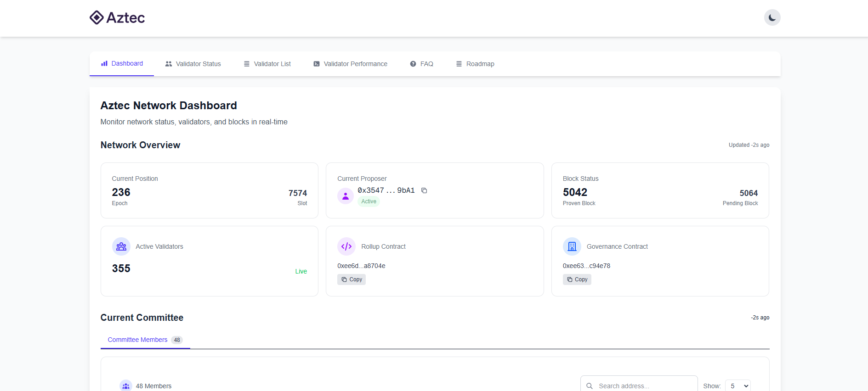
Task: Click the Aztec Network Dashboard heading
Action: pyautogui.click(x=169, y=106)
